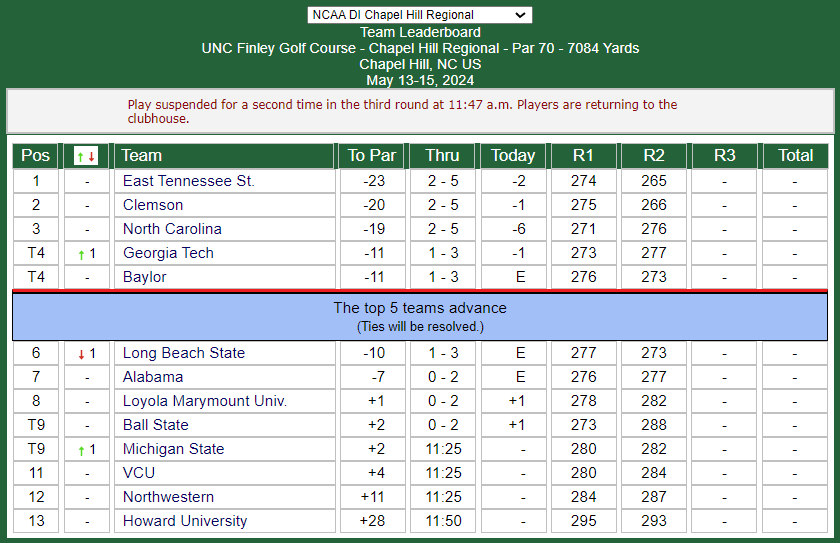Screen dimensions: 840x543
Task: Click the Team Leaderboard heading
Action: [x=420, y=32]
